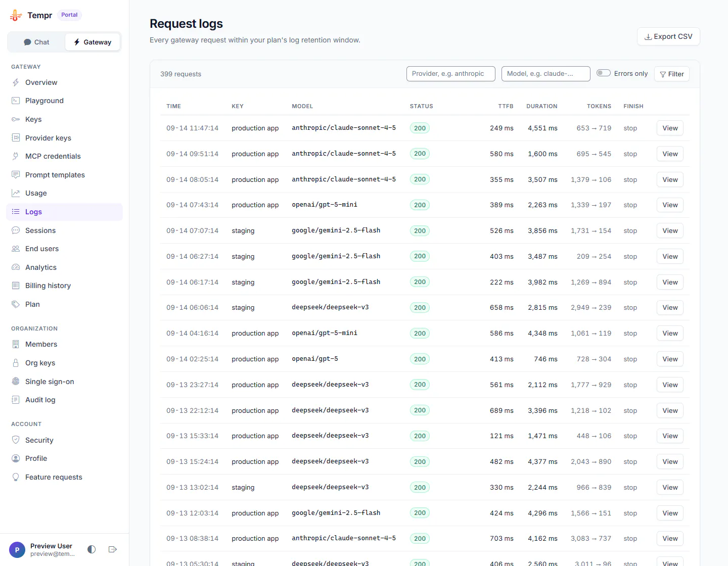The image size is (728, 566).
Task: Click the MCP credentials plug icon
Action: (x=16, y=156)
